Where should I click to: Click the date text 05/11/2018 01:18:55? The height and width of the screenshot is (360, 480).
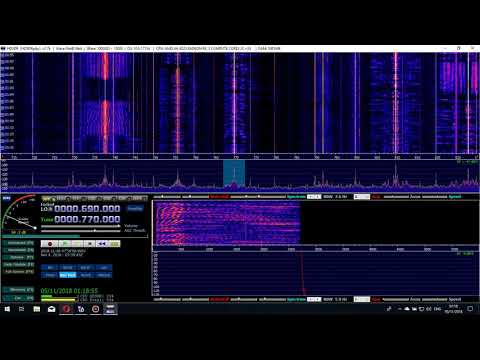pos(69,291)
